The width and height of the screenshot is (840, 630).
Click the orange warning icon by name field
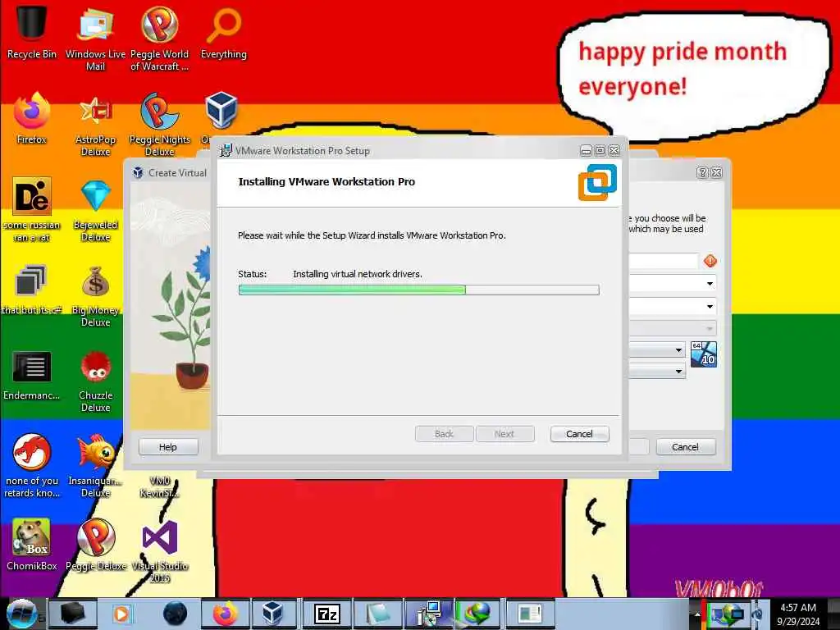[x=710, y=261]
